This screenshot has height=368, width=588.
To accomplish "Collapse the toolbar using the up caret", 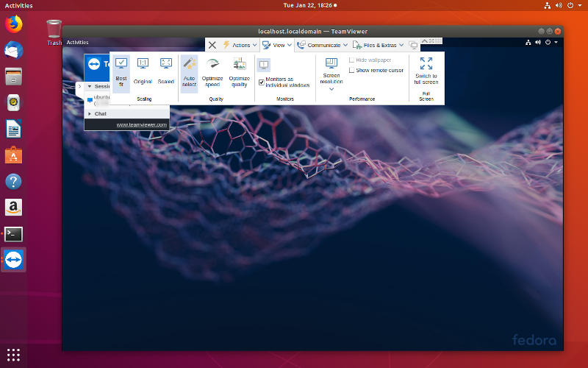I will [x=425, y=40].
